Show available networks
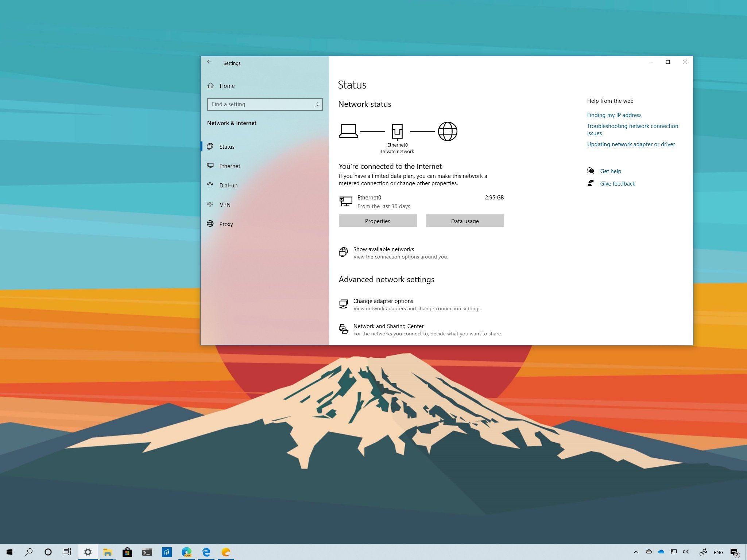The image size is (747, 560). [x=383, y=249]
